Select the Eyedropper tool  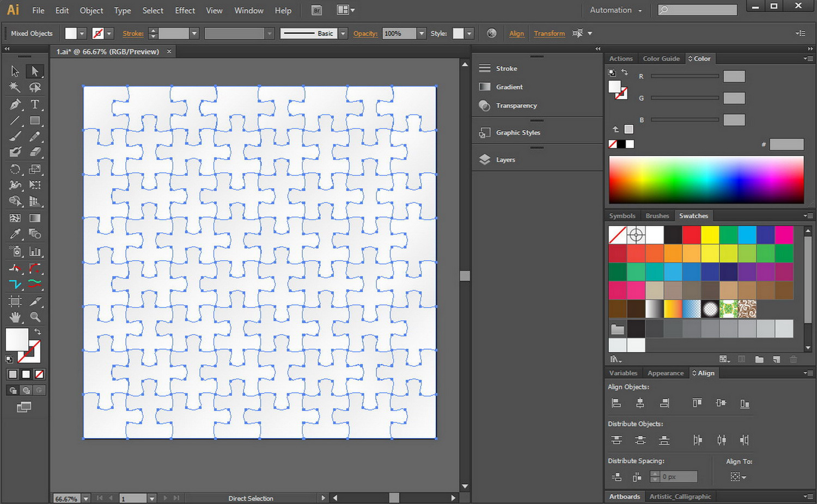pyautogui.click(x=15, y=234)
